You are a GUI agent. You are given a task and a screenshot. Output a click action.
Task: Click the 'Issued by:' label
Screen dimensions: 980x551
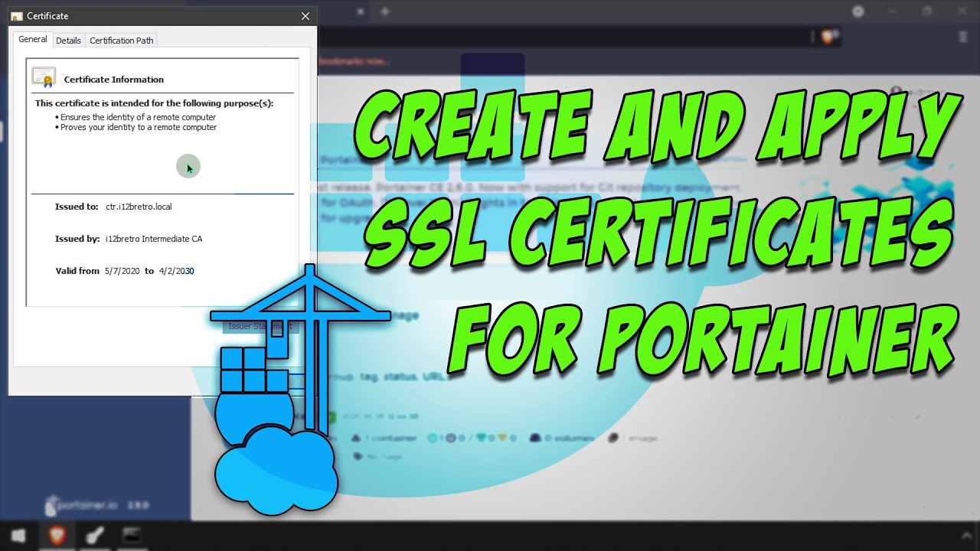(x=77, y=239)
